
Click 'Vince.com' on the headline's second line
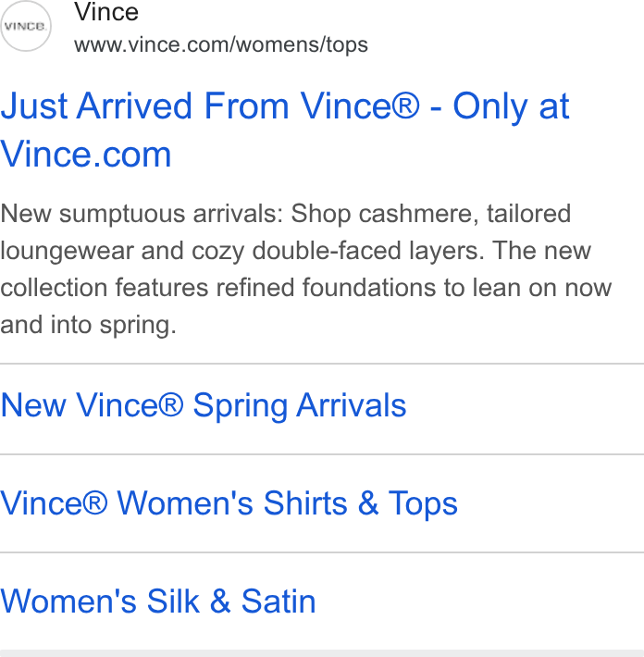click(86, 155)
